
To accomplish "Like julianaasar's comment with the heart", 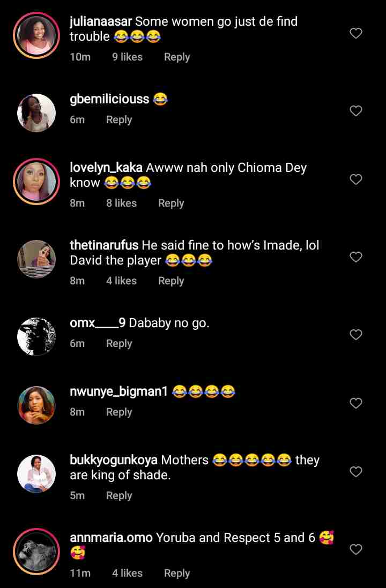I will coord(356,33).
